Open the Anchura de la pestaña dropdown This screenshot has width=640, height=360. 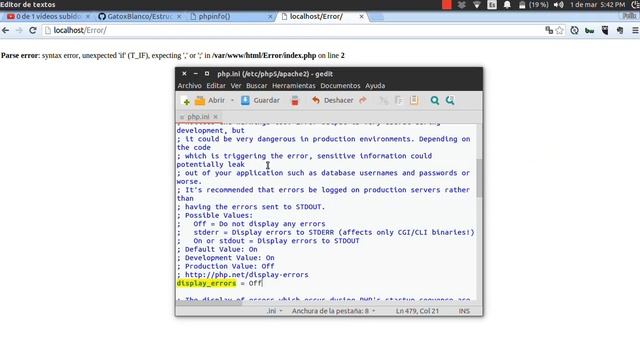pyautogui.click(x=333, y=311)
